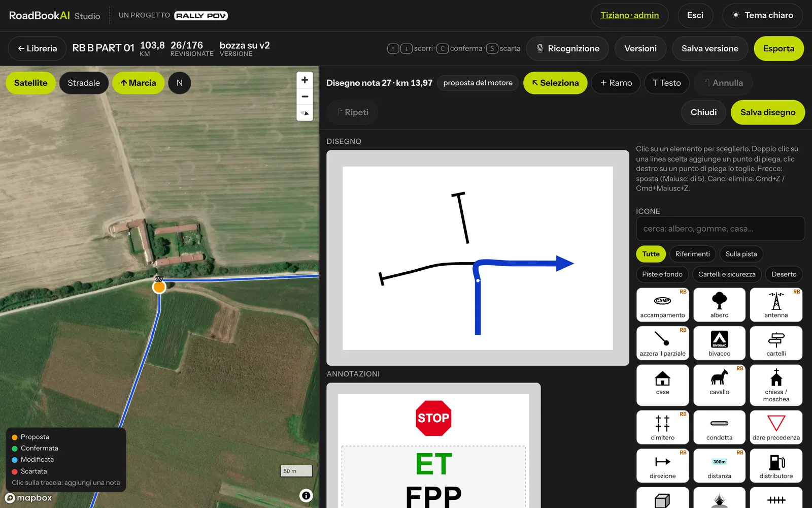
Task: Pick the antenna icon from the palette
Action: (776, 305)
